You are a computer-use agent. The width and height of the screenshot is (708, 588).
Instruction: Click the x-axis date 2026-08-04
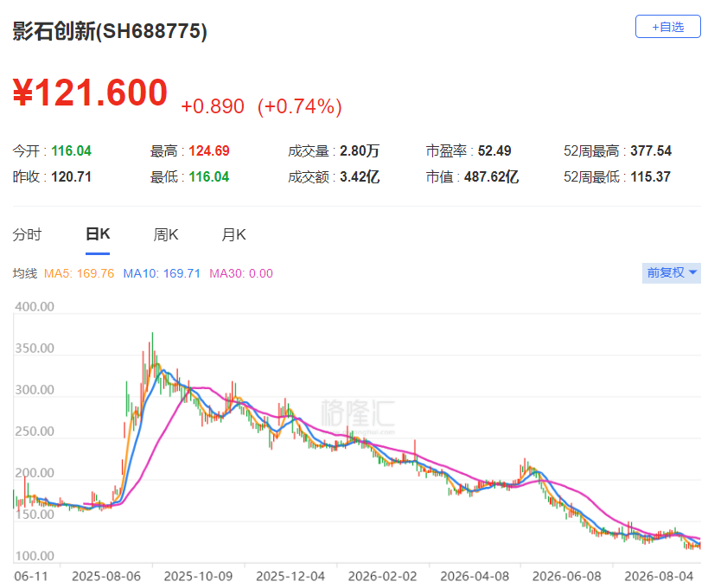(659, 576)
